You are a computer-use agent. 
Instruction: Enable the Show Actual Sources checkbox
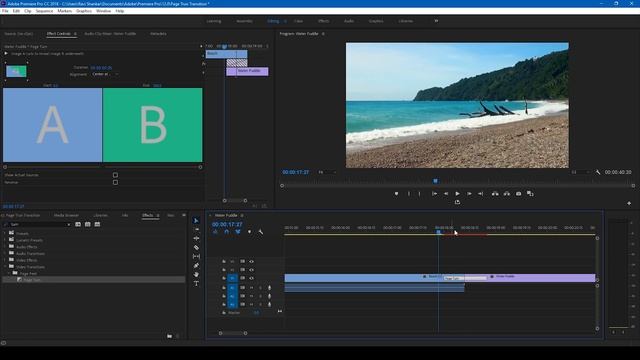(x=116, y=175)
